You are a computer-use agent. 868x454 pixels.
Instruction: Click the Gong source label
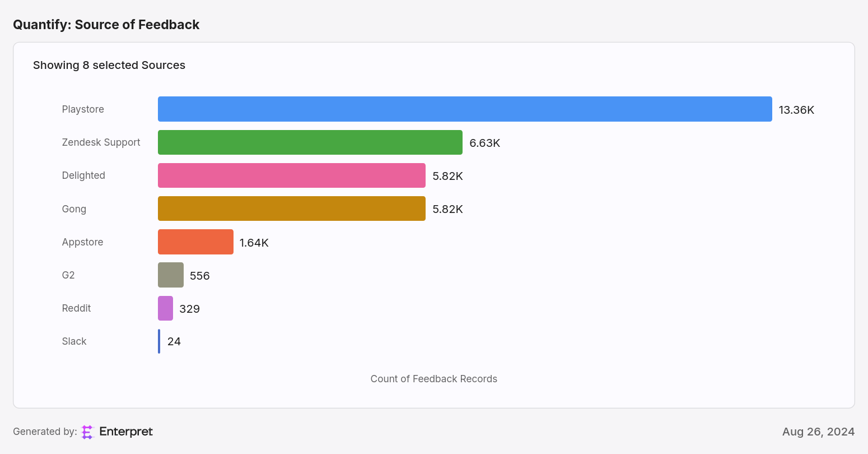[x=74, y=209]
